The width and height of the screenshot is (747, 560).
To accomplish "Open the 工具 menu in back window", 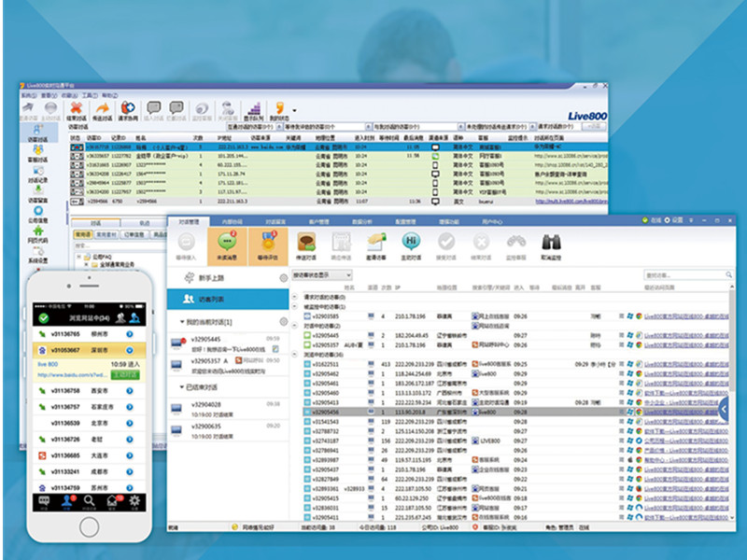I will (x=90, y=96).
